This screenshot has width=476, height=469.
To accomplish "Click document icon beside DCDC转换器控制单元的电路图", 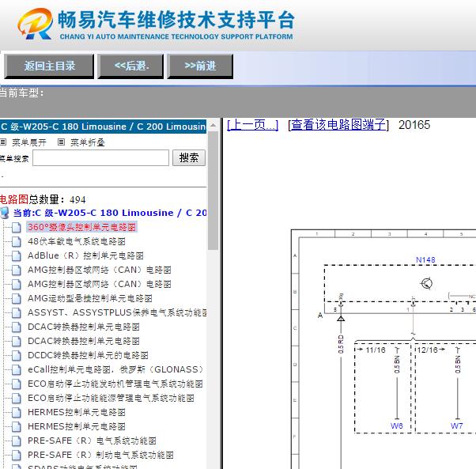I will tap(17, 355).
